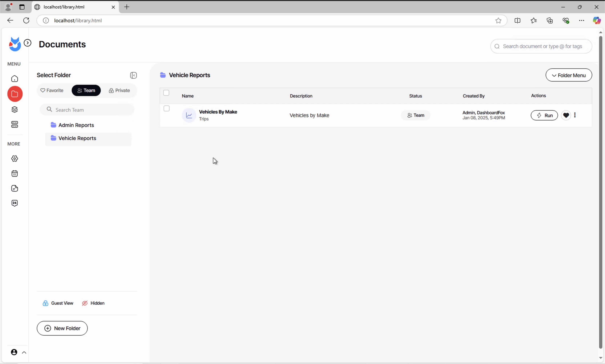Tick the Vehicles By Make row checkbox

(166, 108)
